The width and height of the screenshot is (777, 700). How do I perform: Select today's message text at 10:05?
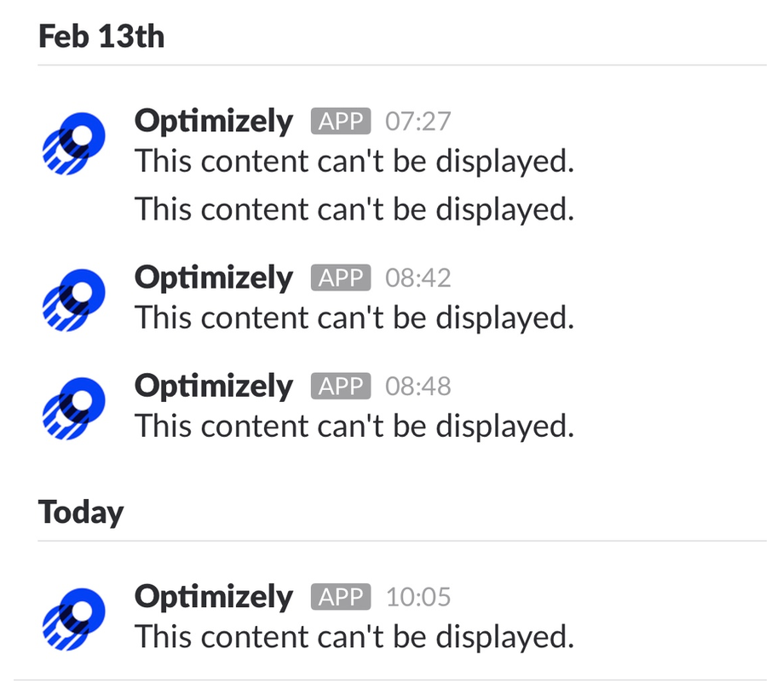354,637
